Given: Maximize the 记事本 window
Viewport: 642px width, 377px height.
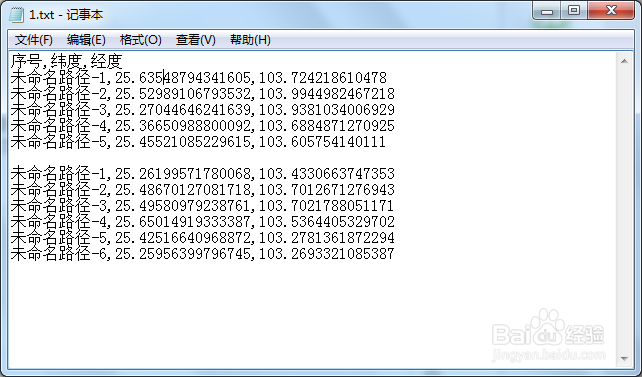Looking at the screenshot, I should tap(574, 11).
